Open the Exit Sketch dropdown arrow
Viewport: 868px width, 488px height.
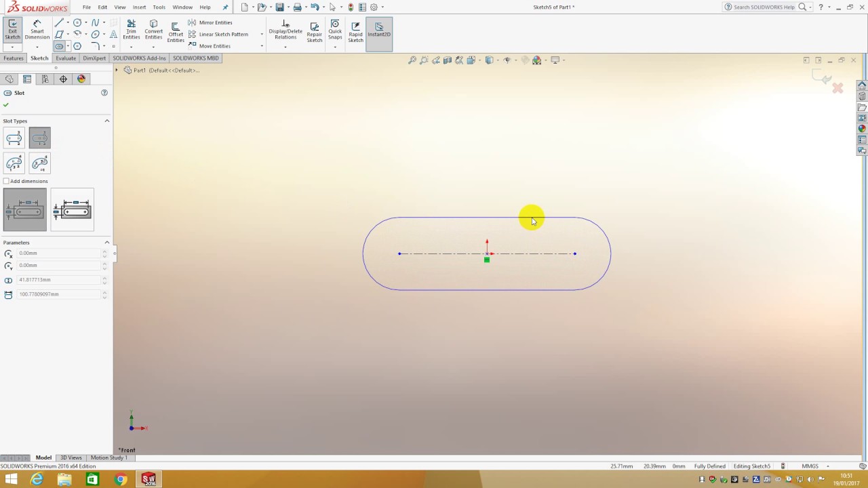pyautogui.click(x=12, y=47)
